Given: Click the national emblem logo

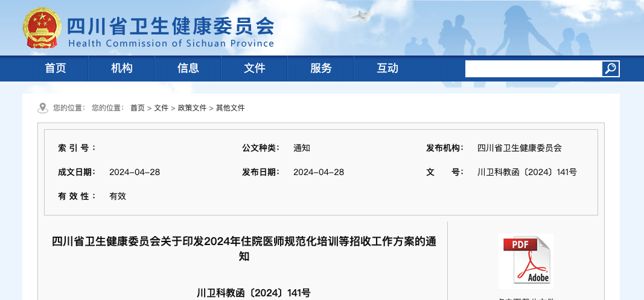Looking at the screenshot, I should [x=42, y=28].
